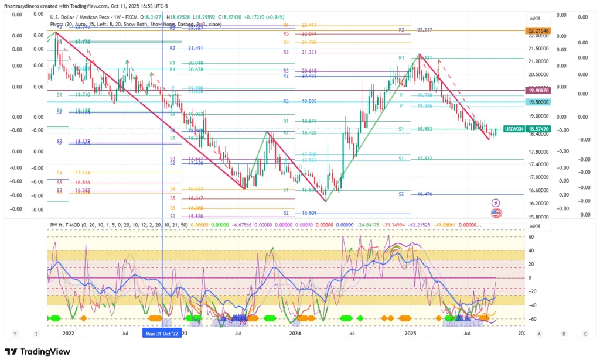The image size is (600, 364).
Task: Click the 2024 label on time axis
Action: (x=295, y=333)
